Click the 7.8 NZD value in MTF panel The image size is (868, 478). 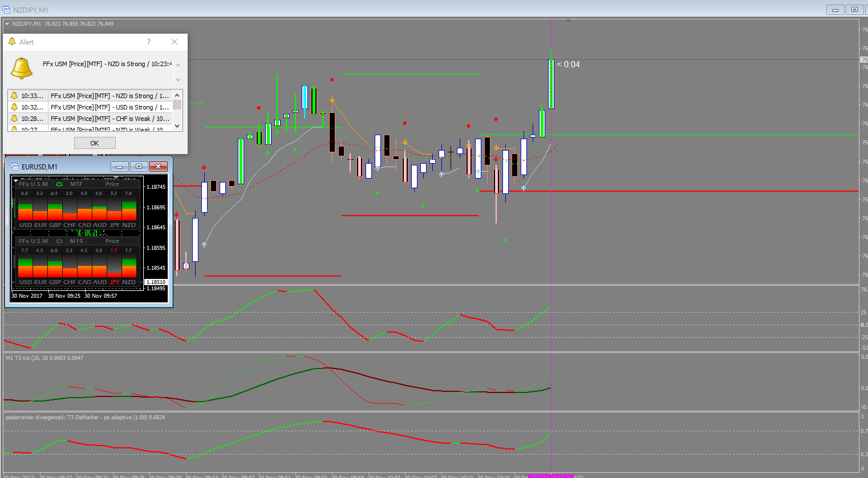point(128,193)
